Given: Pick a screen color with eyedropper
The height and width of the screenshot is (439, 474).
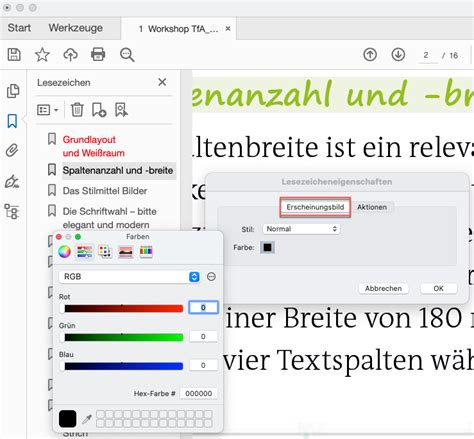Looking at the screenshot, I should pyautogui.click(x=87, y=419).
